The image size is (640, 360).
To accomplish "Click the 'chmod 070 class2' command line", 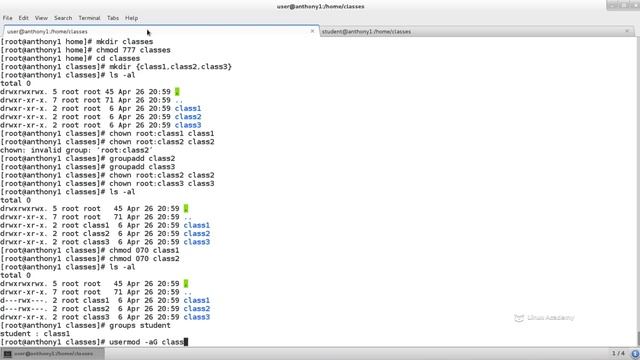I will [90, 259].
